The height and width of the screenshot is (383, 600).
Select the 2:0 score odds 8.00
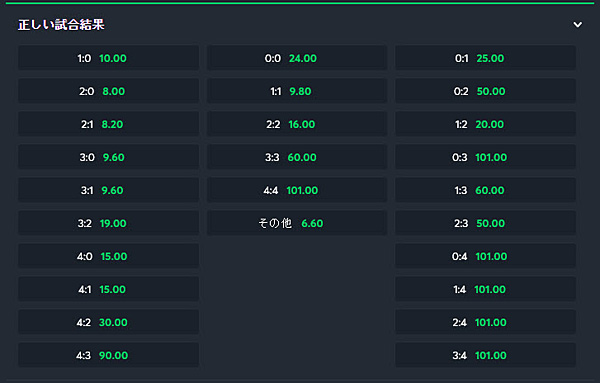(x=108, y=91)
